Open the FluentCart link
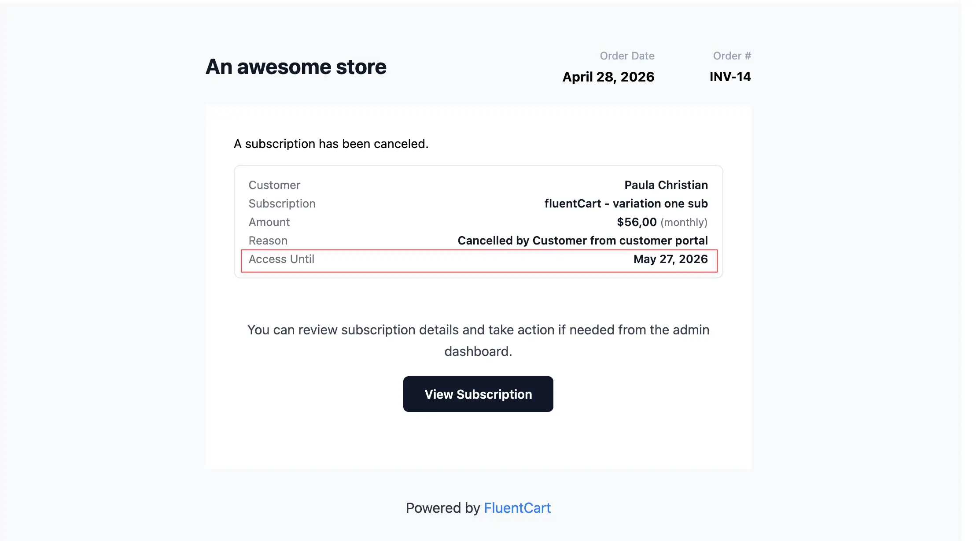 (x=517, y=508)
